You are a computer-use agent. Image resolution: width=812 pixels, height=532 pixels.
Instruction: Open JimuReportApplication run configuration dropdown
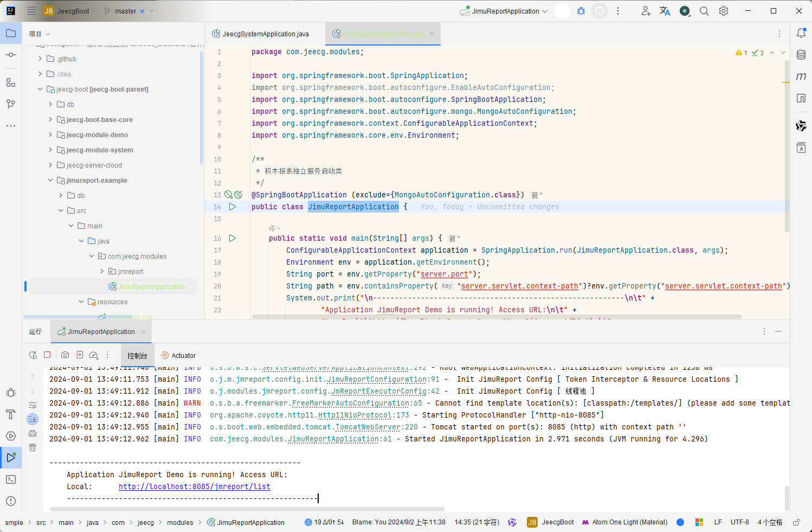pos(504,11)
